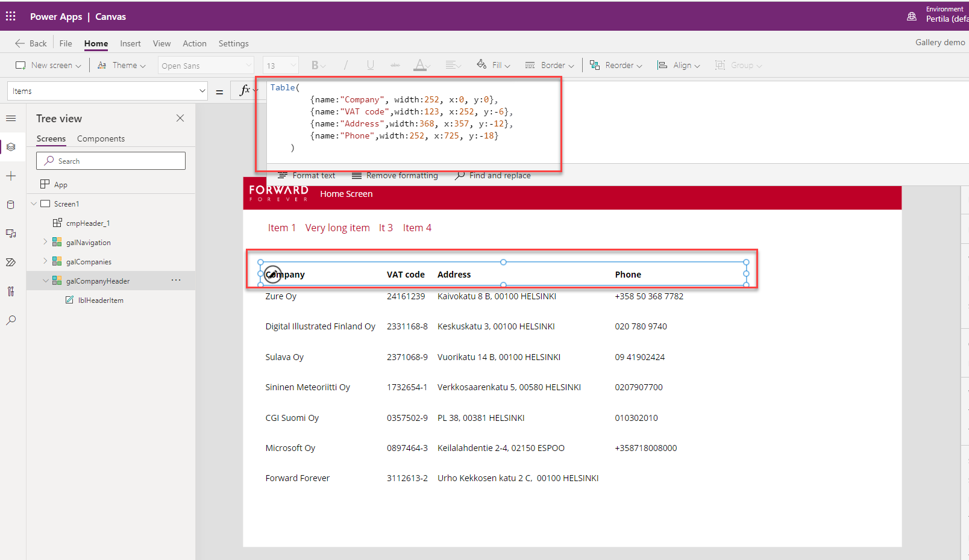Click the Insert plus icon in left sidebar
969x560 pixels.
(x=11, y=176)
